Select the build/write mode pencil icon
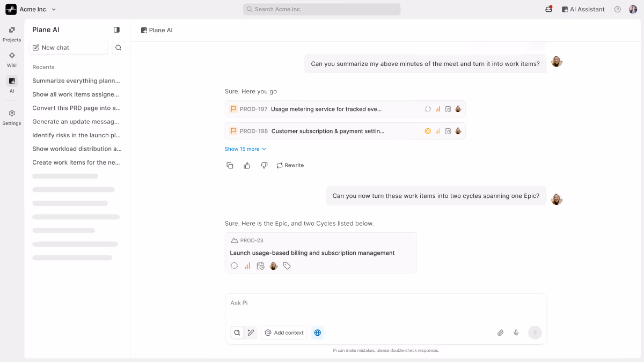644x362 pixels. 251,333
